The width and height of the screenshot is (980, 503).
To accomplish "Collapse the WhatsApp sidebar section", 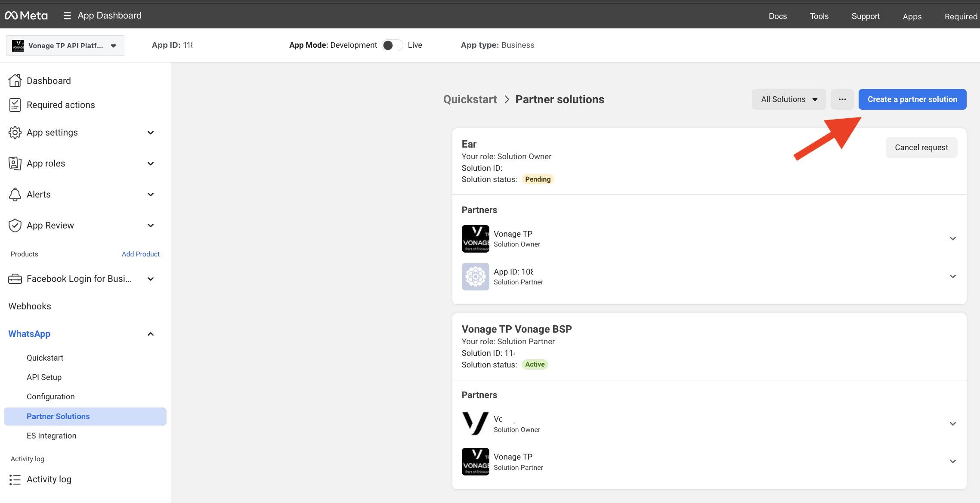I will click(151, 334).
